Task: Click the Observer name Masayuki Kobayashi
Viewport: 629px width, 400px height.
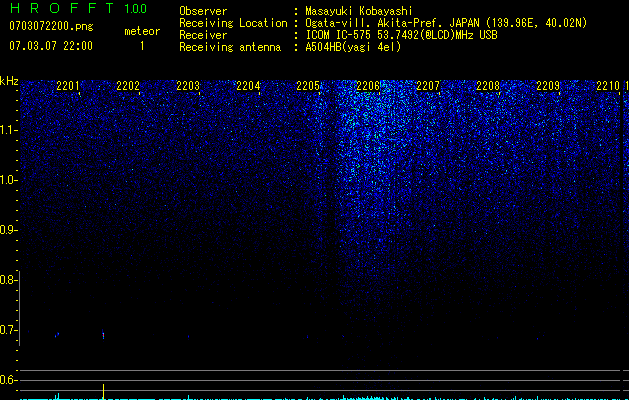Action: [359, 11]
